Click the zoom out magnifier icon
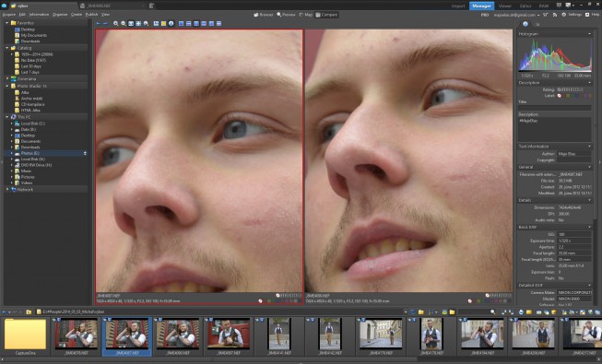 (124, 23)
